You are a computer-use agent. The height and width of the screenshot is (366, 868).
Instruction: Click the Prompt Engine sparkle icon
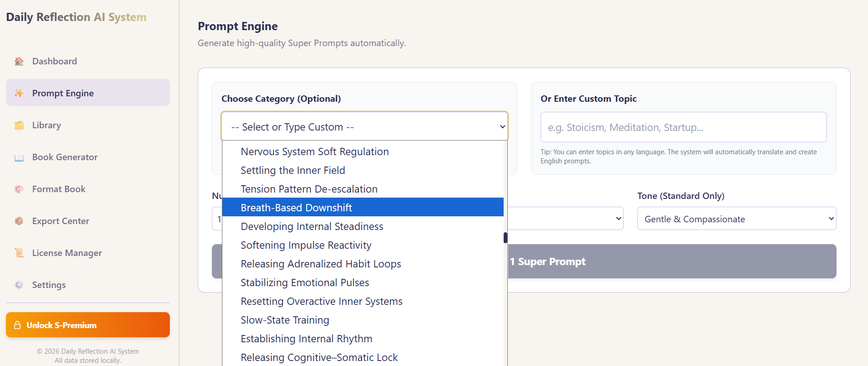point(19,93)
